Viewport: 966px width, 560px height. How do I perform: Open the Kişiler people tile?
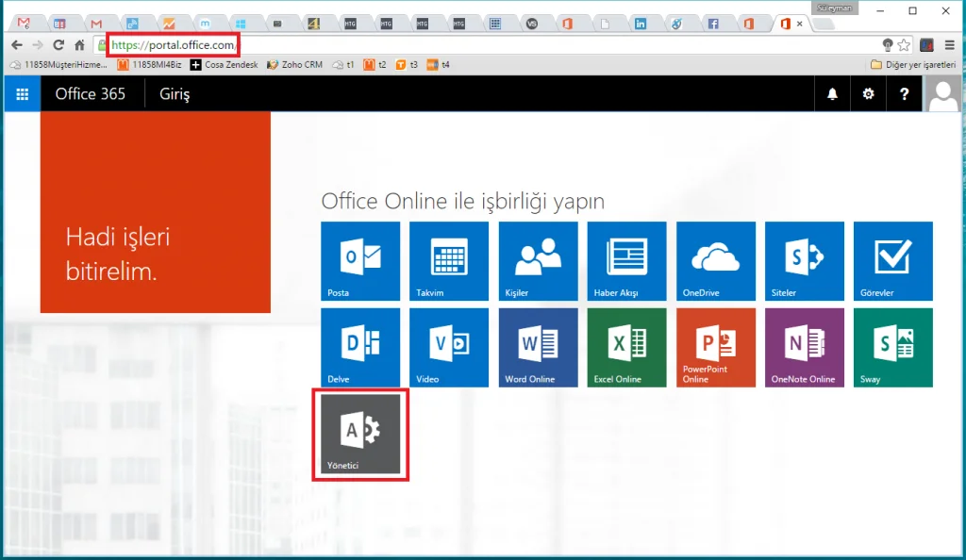pyautogui.click(x=538, y=261)
